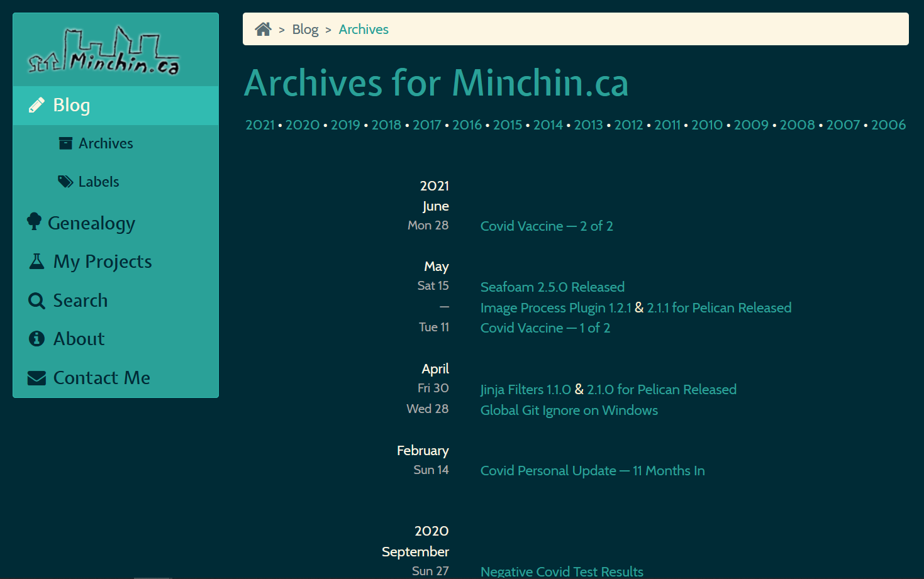The height and width of the screenshot is (579, 924).
Task: Jump to year 2019
Action: click(x=345, y=124)
